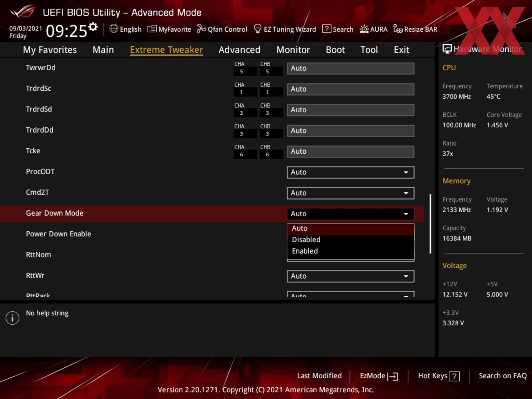
Task: Expand the ProcODT dropdown
Action: point(350,172)
